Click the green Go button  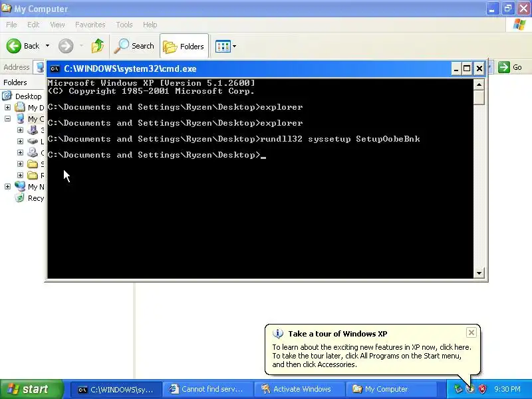tap(510, 67)
